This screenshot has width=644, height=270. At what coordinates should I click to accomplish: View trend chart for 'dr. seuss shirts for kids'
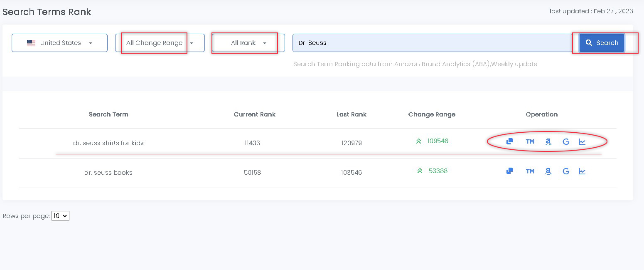click(x=582, y=141)
